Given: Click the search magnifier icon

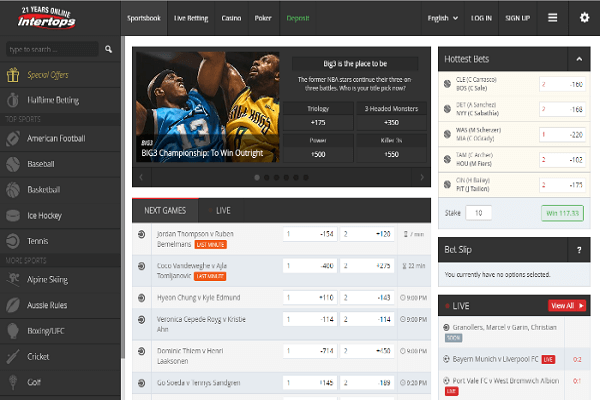Looking at the screenshot, I should pyautogui.click(x=108, y=49).
